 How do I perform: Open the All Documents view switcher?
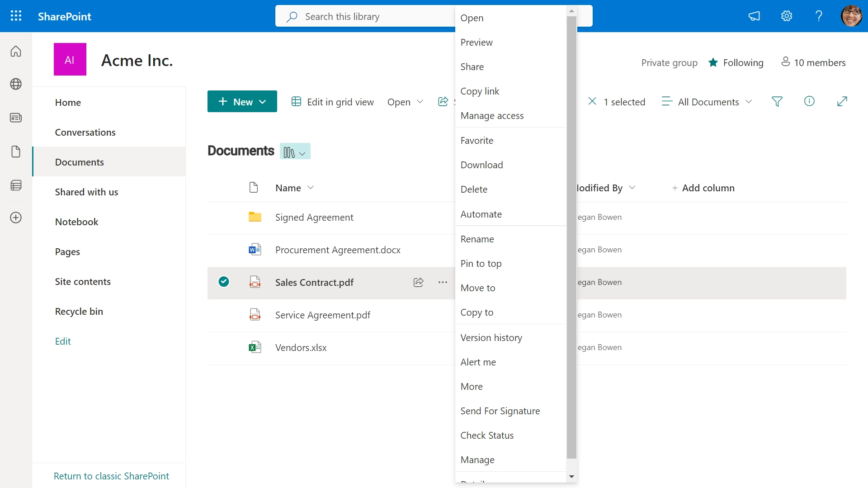pos(707,102)
